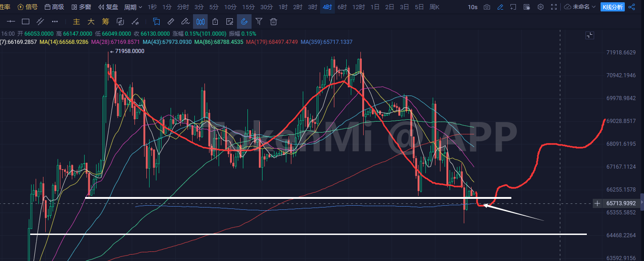Select the ruler measurement tool
This screenshot has height=261, width=644.
(171, 21)
